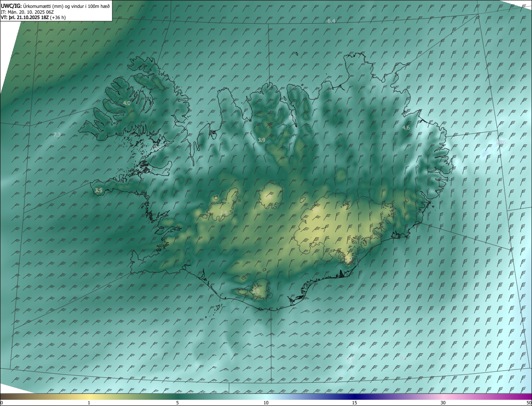
Task: Click the color scale tick labeled 30
Action: click(x=443, y=403)
